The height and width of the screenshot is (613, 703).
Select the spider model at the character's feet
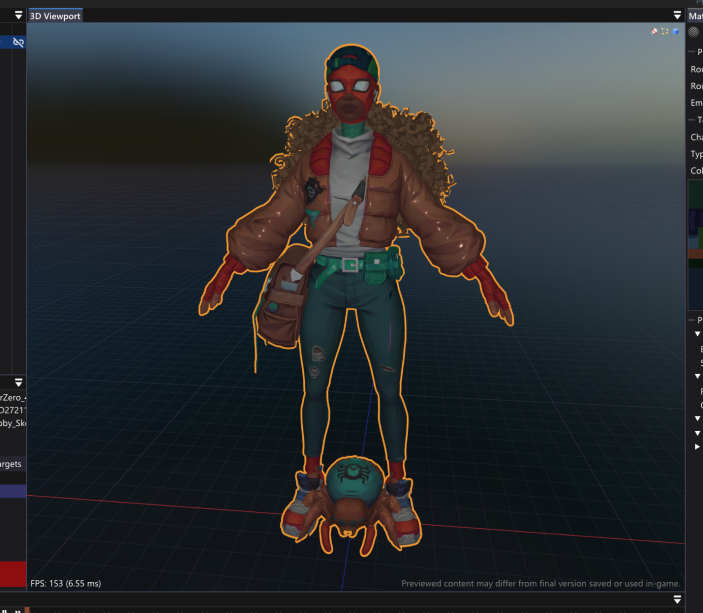point(351,507)
